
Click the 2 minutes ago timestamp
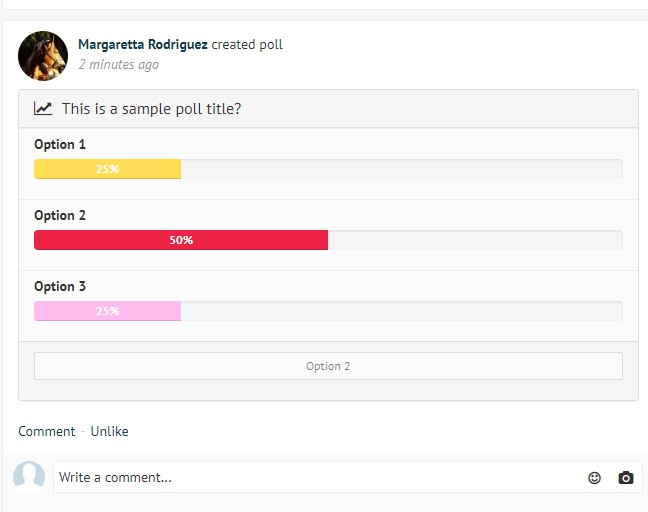pos(119,65)
